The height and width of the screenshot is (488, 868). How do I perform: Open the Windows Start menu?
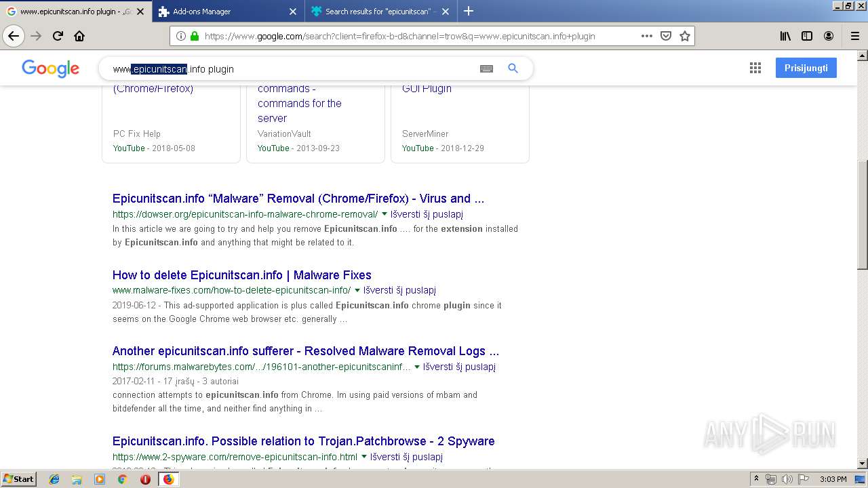tap(18, 479)
